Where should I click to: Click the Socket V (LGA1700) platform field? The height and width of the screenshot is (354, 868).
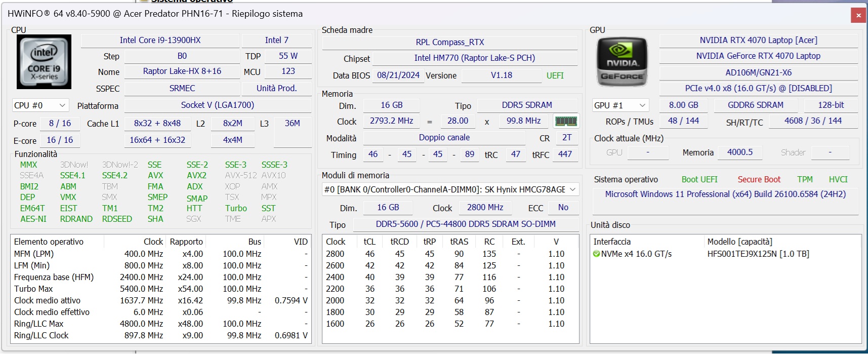click(218, 105)
